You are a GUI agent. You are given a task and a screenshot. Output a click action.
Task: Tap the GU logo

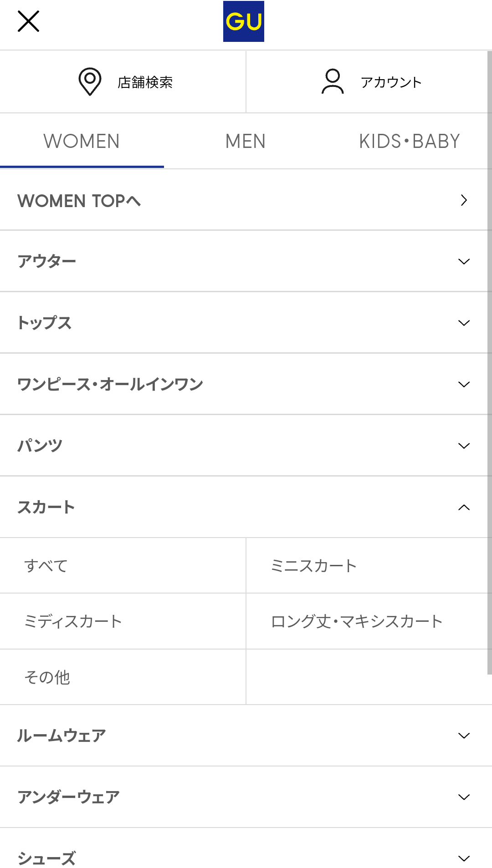click(243, 21)
